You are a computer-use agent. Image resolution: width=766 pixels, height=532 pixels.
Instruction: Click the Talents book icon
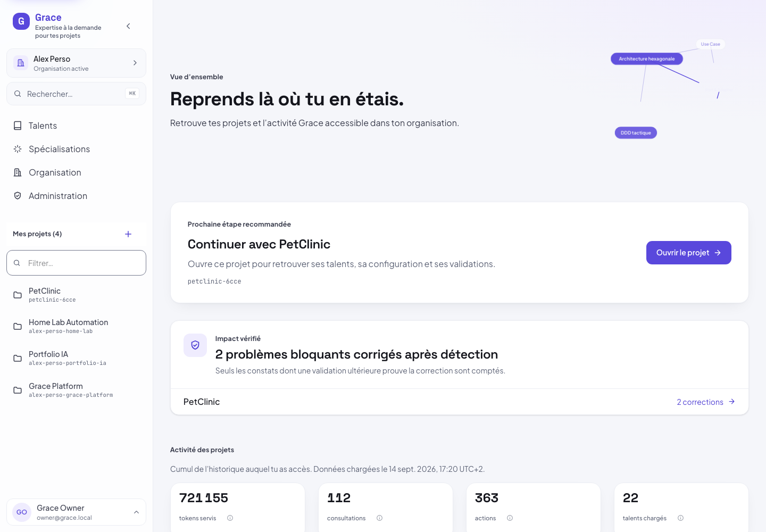(x=18, y=126)
